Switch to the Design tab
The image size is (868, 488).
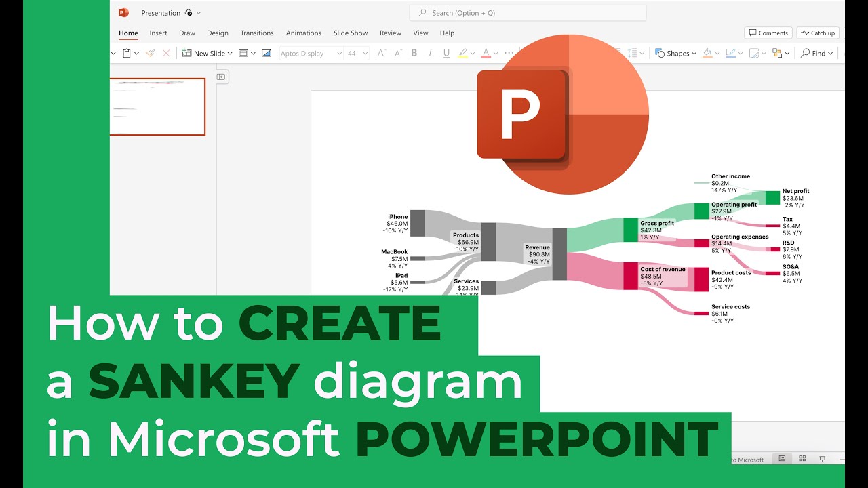coord(218,33)
